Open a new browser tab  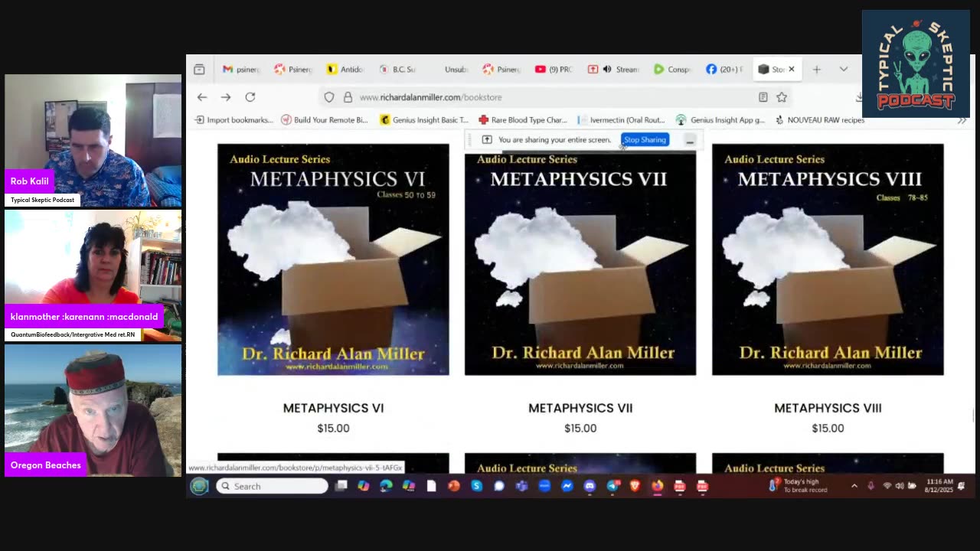pos(817,69)
